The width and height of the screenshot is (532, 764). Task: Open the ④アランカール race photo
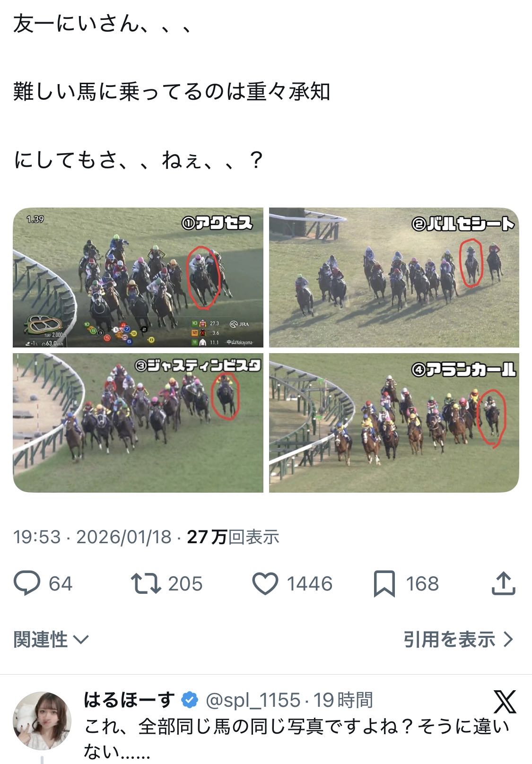pos(394,423)
